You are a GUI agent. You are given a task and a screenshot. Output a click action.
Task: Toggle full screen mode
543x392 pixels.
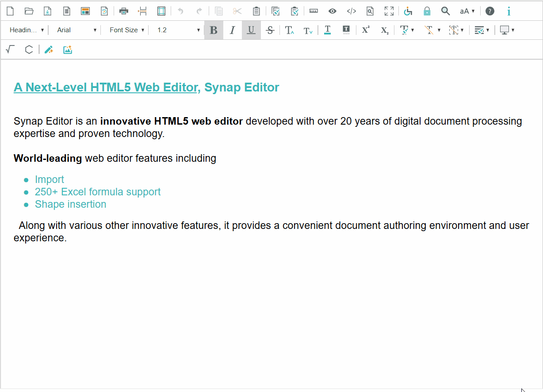(389, 11)
